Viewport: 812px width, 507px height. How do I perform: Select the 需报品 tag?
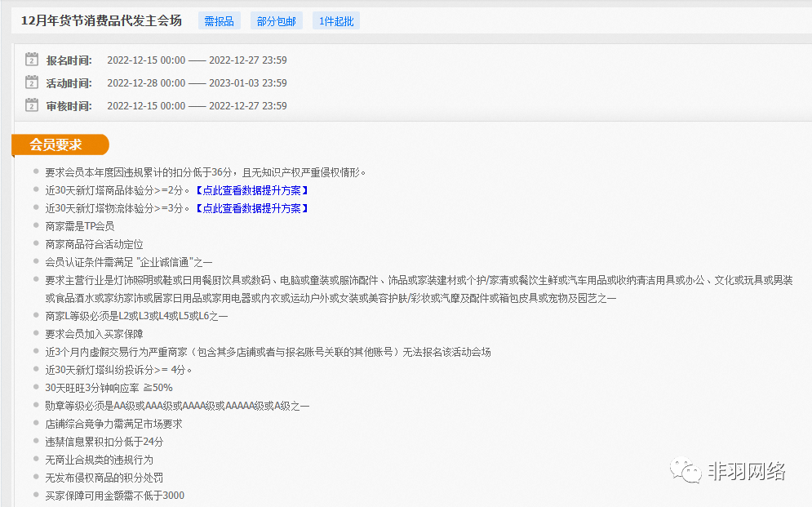pyautogui.click(x=219, y=21)
